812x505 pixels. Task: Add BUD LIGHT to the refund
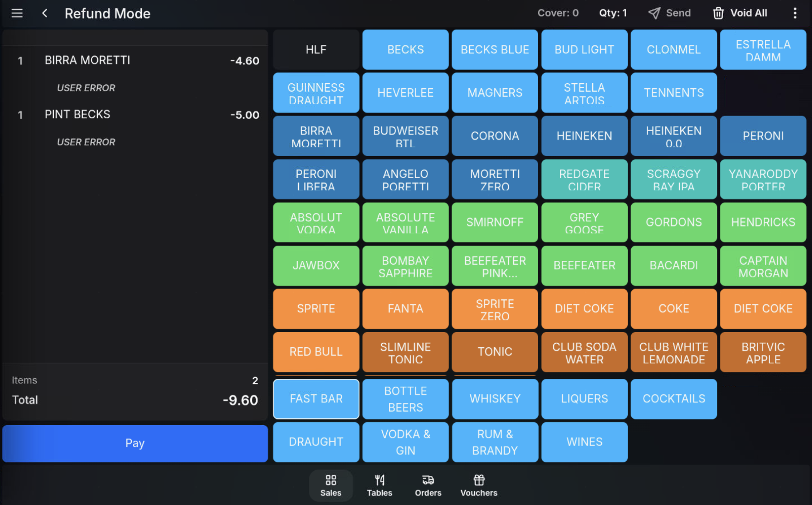tap(584, 49)
